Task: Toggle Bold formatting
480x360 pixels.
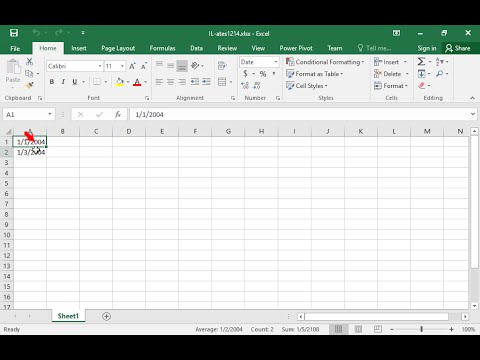Action: point(52,82)
